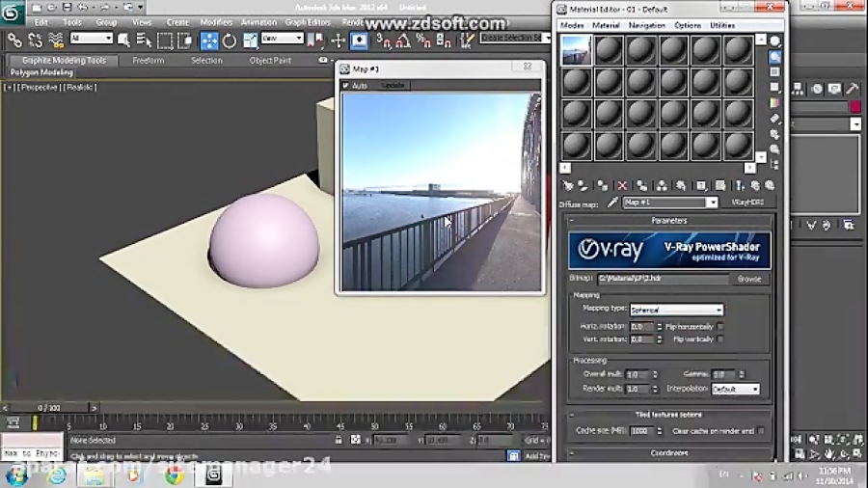Click Make Unique icon in Material Editor

tap(662, 186)
